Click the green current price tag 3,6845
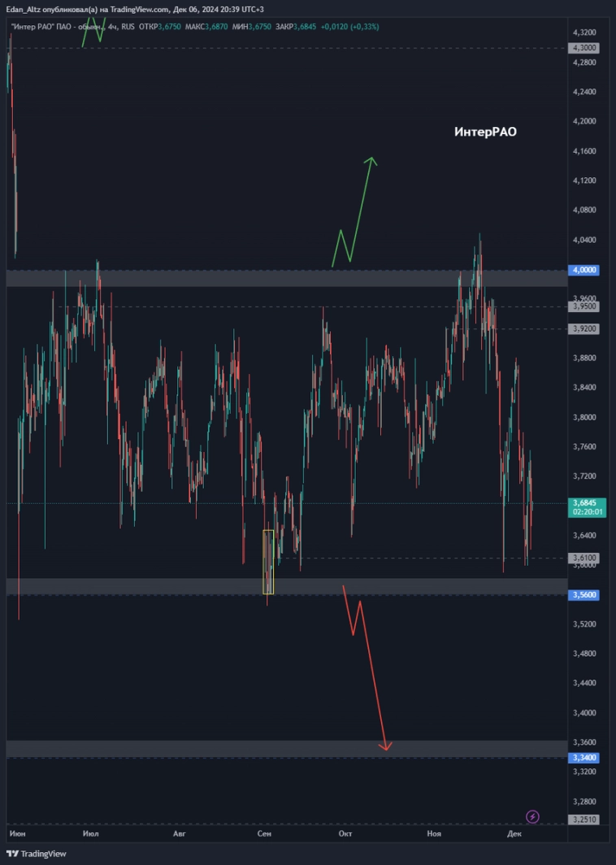 (584, 503)
